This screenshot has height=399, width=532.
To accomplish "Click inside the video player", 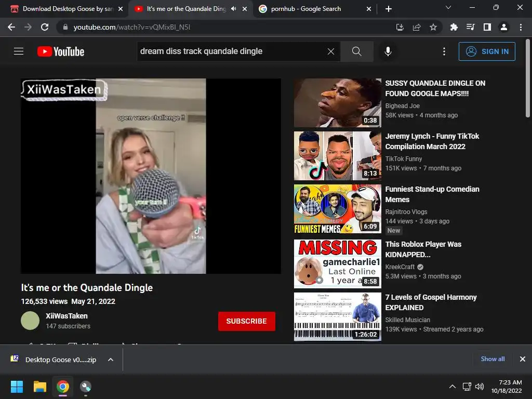I will coord(151,176).
